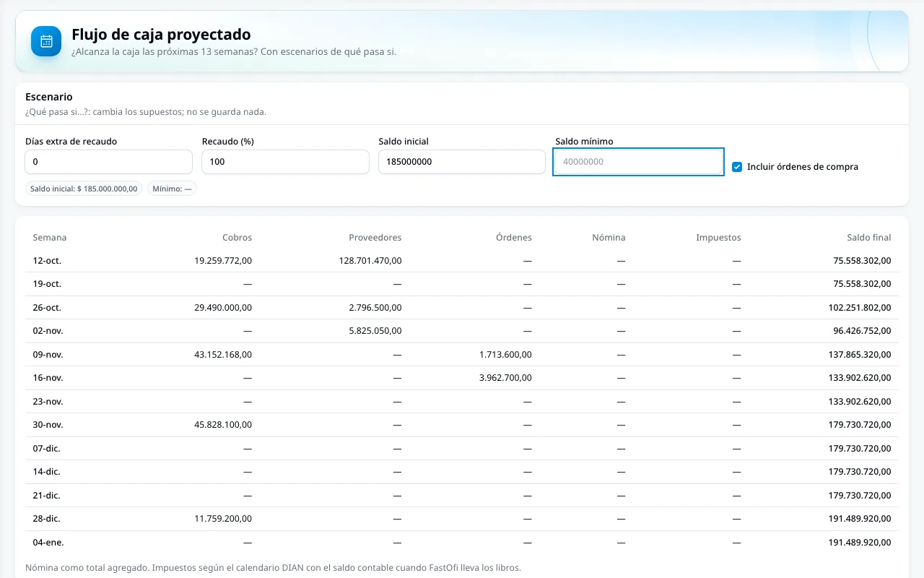Screen dimensions: 924x578
Task: Click the Recaudo (%) input field
Action: [285, 162]
